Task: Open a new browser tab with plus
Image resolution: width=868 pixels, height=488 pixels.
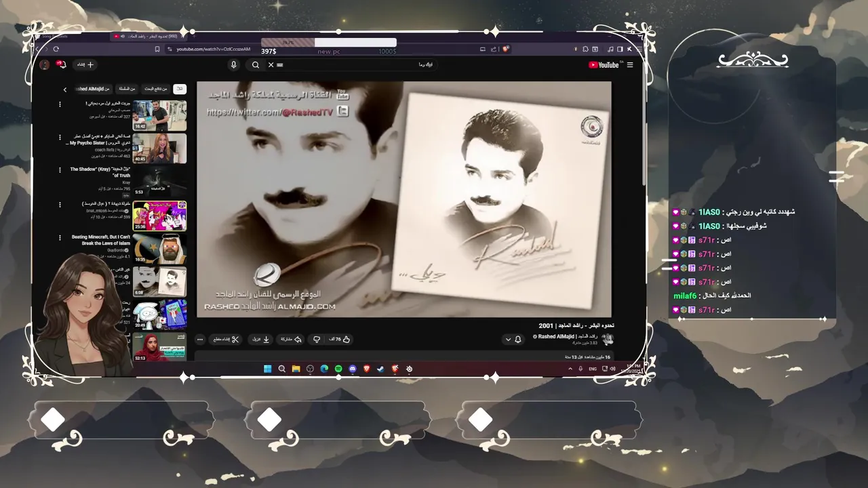Action: (x=194, y=36)
